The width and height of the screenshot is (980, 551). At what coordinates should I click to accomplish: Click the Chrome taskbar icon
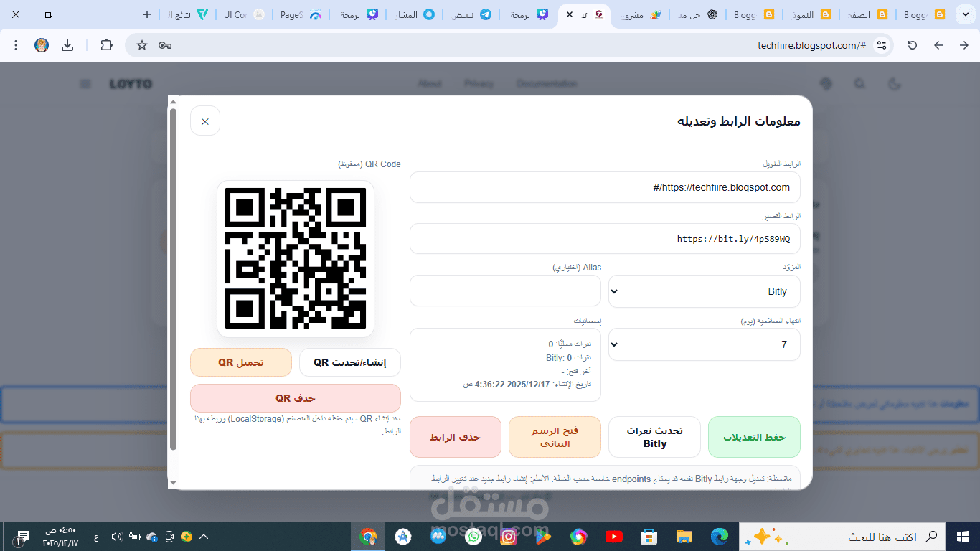[368, 537]
